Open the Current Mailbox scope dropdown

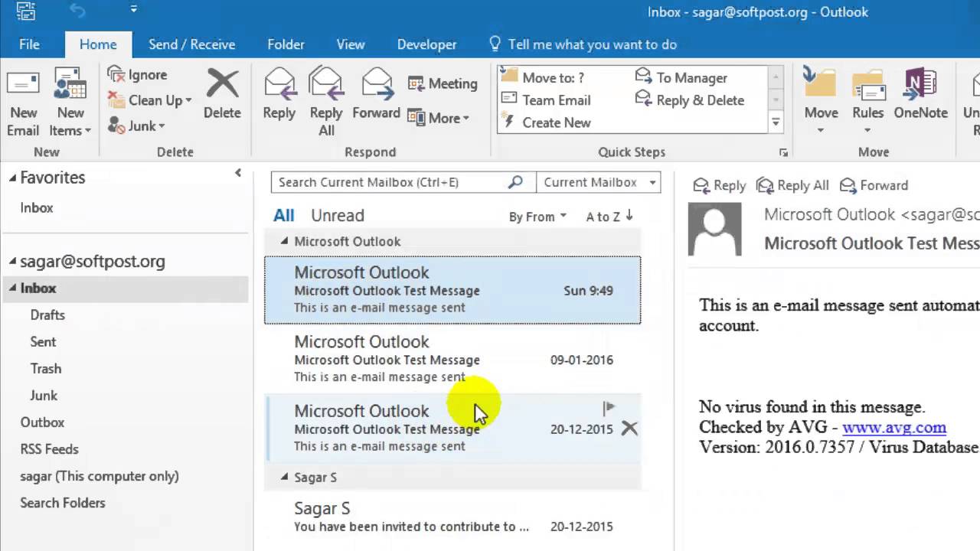[597, 182]
